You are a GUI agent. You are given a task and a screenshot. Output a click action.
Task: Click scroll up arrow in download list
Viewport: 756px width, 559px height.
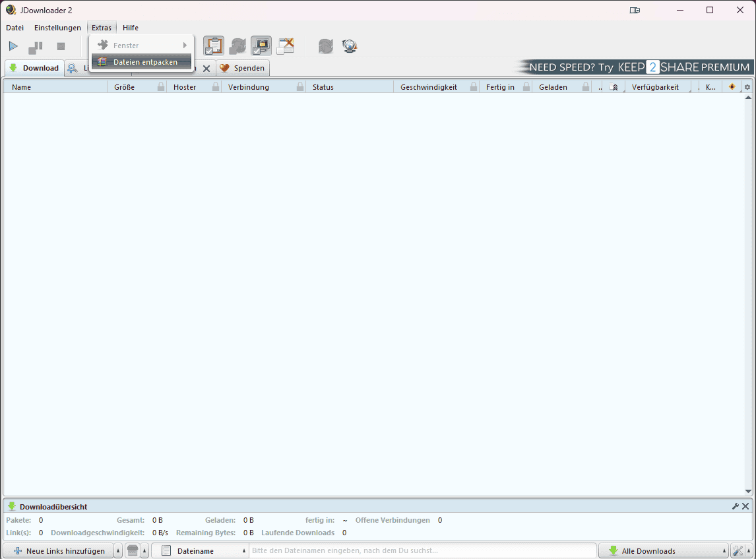pos(748,98)
